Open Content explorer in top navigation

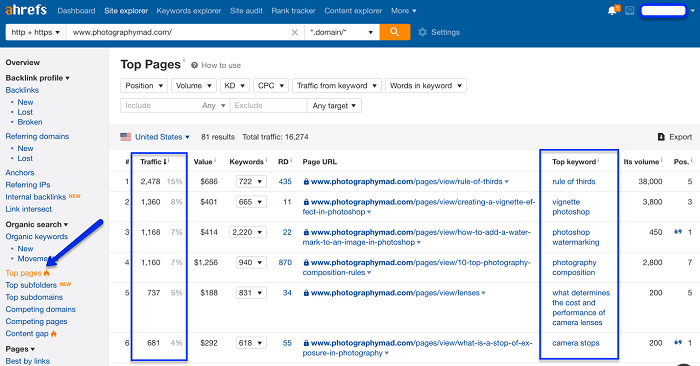point(353,11)
